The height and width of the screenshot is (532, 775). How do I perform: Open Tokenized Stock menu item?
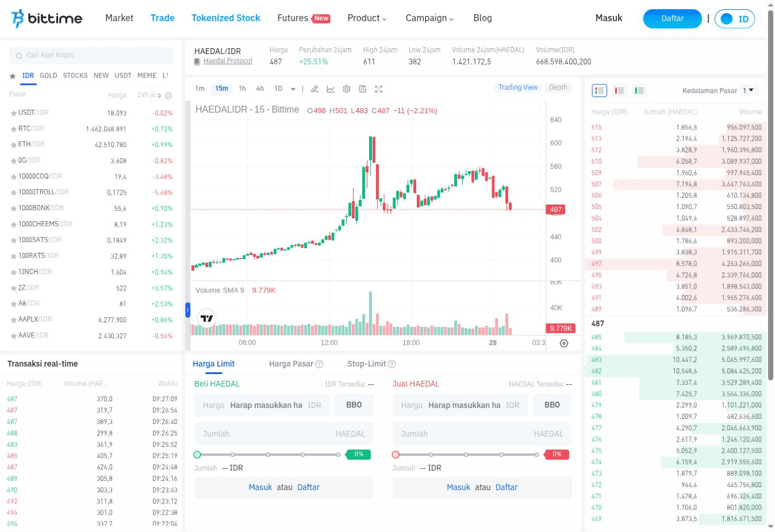(x=226, y=18)
